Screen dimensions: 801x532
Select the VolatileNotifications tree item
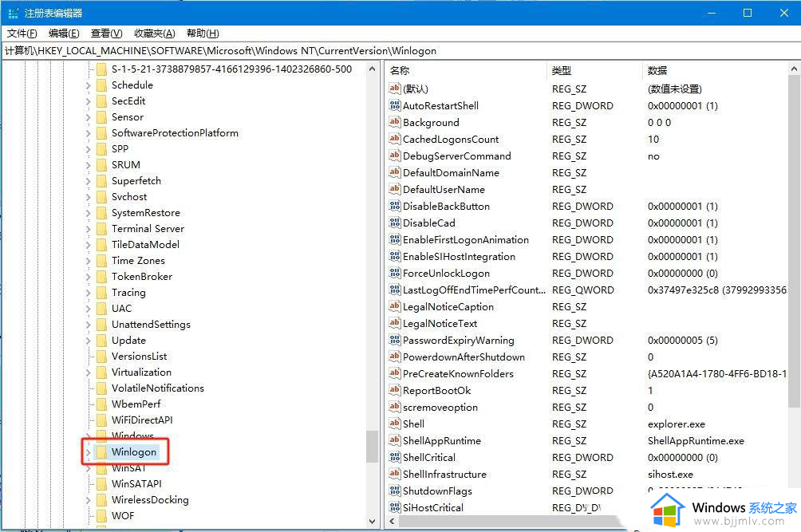coord(158,388)
